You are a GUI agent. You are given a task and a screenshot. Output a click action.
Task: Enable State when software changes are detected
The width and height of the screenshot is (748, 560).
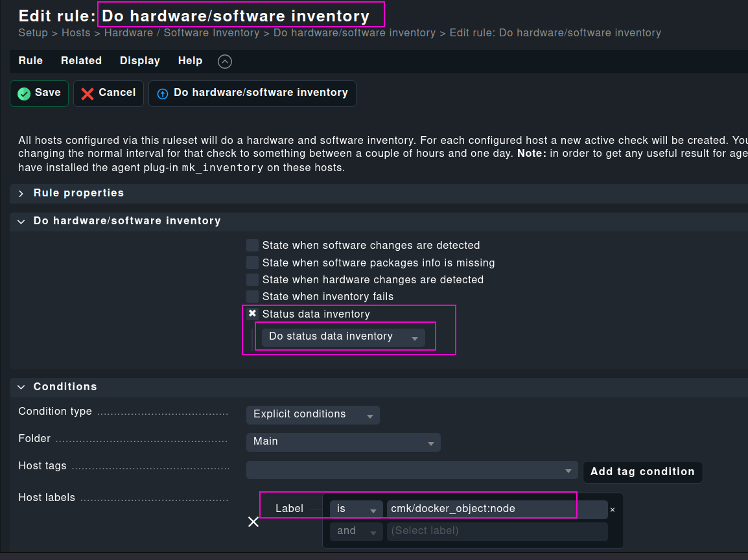coord(251,245)
